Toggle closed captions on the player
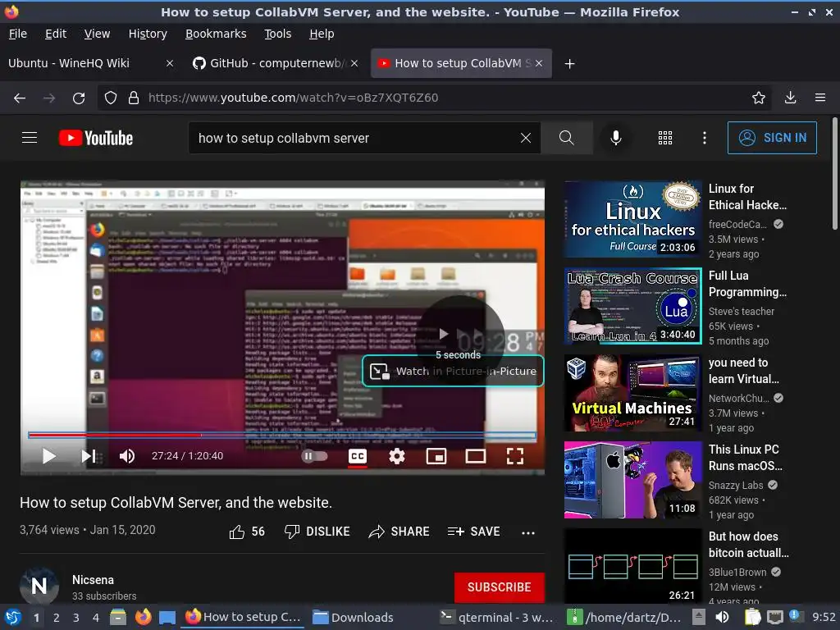 (x=358, y=456)
